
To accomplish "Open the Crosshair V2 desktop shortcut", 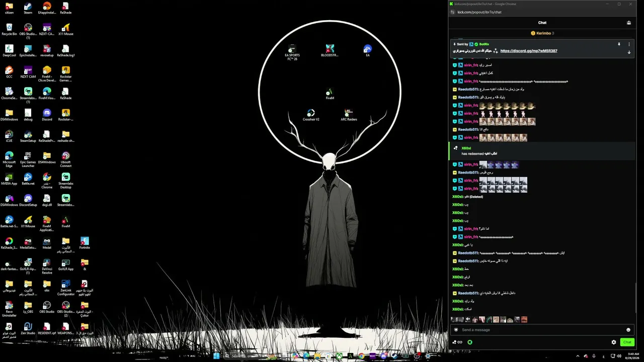I will click(x=311, y=115).
